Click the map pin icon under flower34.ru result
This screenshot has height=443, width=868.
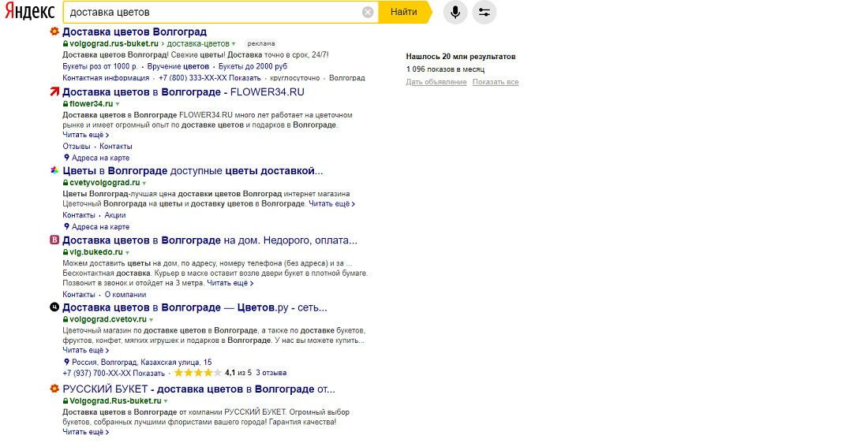pos(66,158)
